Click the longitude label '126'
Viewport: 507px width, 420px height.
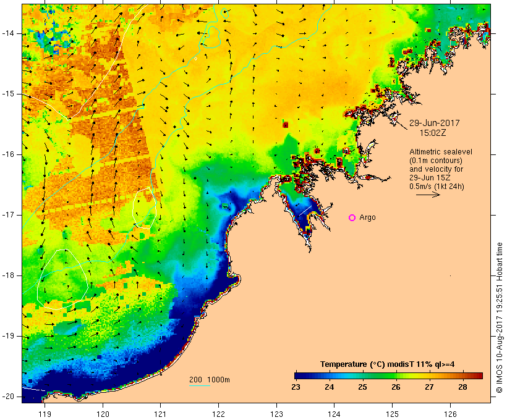pos(450,414)
